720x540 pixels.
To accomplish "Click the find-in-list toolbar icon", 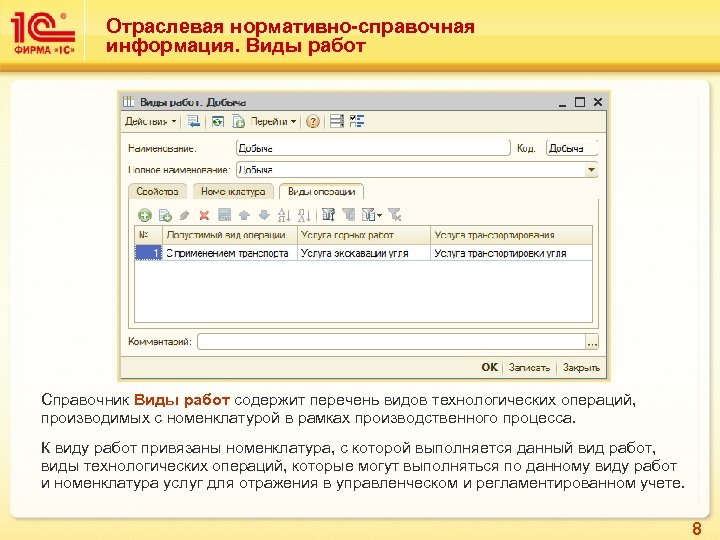I will (193, 122).
